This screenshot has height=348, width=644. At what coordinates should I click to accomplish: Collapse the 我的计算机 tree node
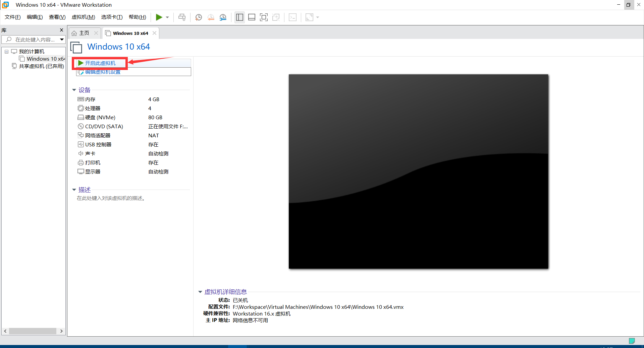pos(6,52)
